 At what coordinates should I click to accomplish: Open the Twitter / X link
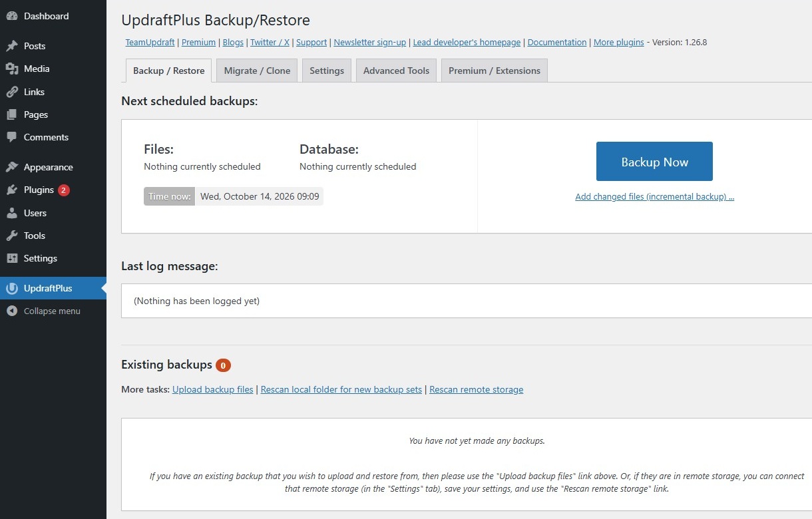270,42
